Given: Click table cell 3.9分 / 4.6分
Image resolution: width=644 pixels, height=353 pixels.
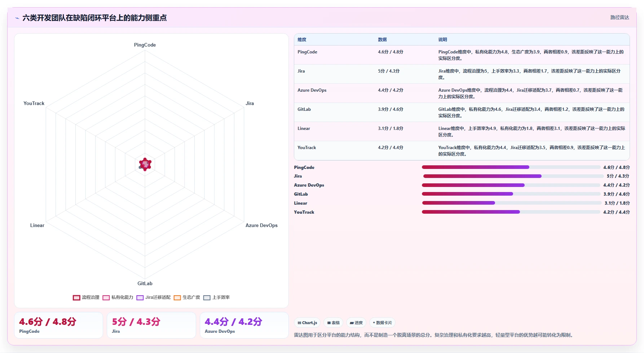Looking at the screenshot, I should pos(391,109).
